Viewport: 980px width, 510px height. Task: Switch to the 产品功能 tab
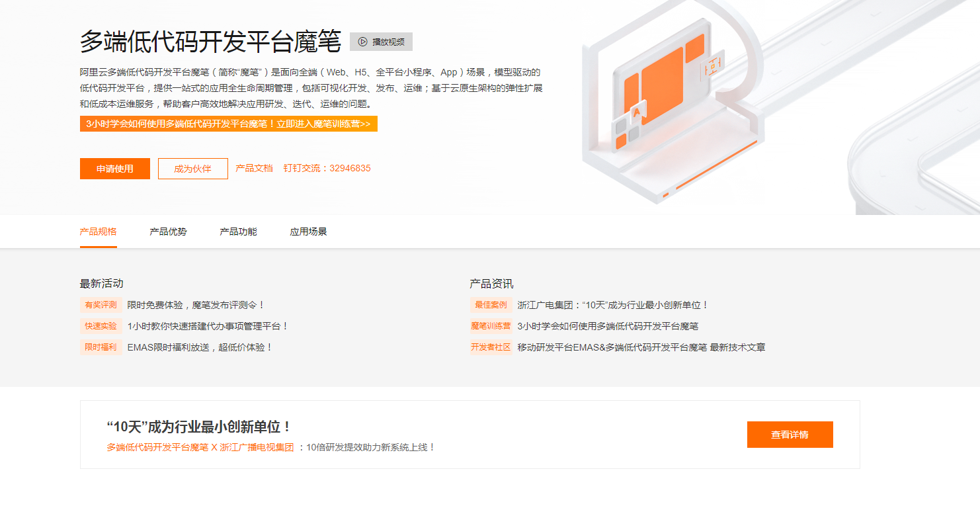pos(239,232)
